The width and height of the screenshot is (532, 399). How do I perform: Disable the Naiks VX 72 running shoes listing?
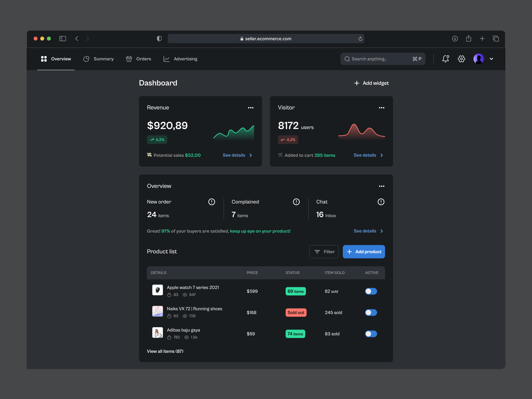(x=371, y=312)
